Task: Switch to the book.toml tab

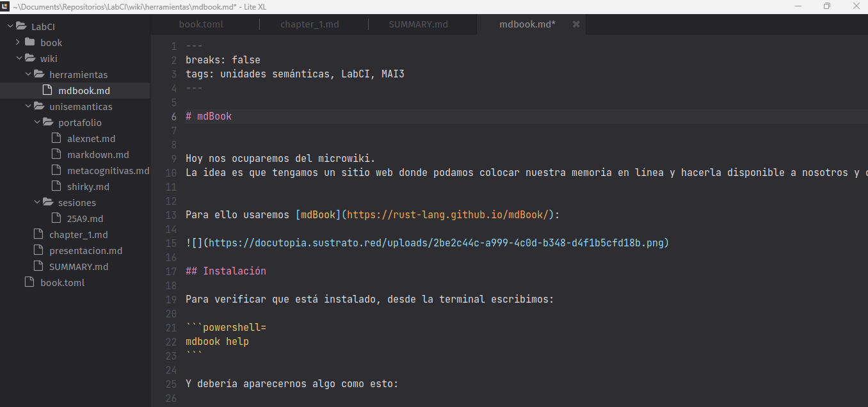Action: click(205, 24)
